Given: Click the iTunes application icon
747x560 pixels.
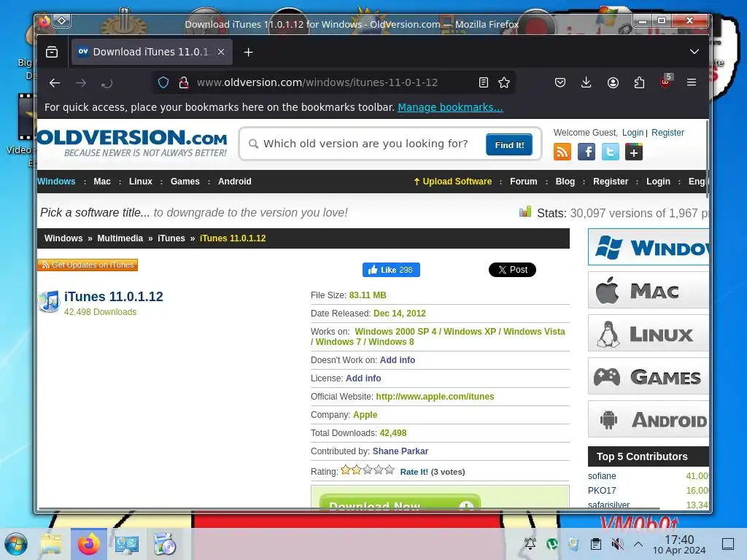Looking at the screenshot, I should 49,301.
